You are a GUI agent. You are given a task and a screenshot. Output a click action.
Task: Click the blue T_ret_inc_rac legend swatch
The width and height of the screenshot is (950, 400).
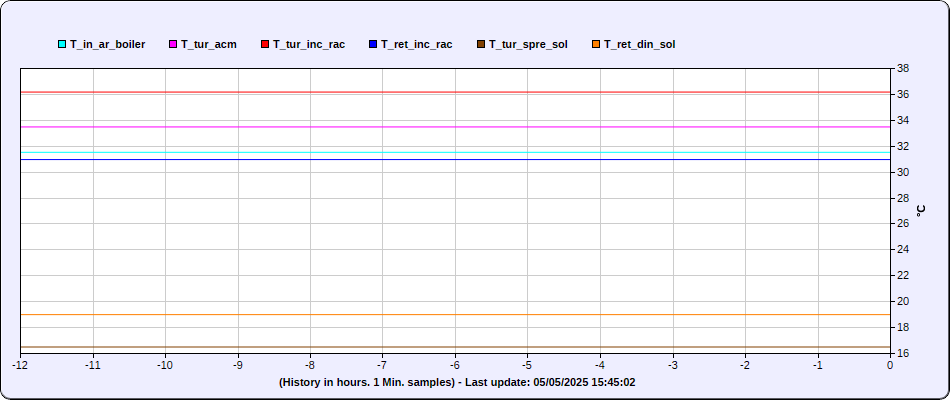click(373, 45)
